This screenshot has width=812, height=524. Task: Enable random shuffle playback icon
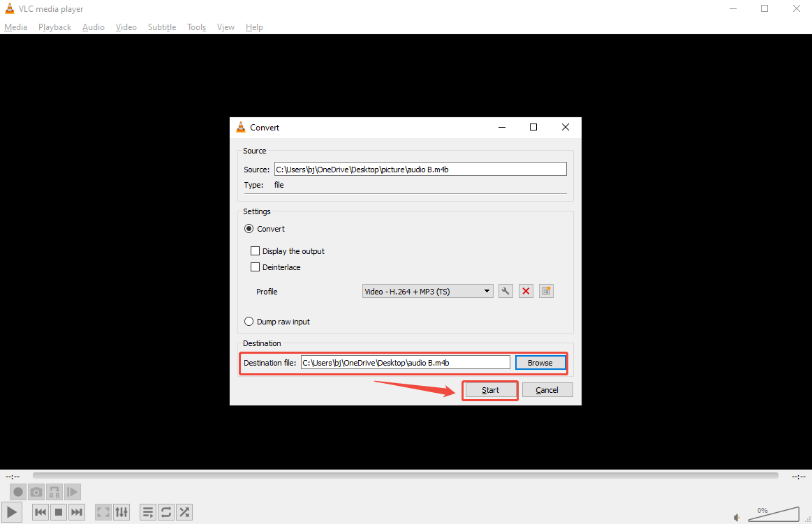click(x=184, y=512)
